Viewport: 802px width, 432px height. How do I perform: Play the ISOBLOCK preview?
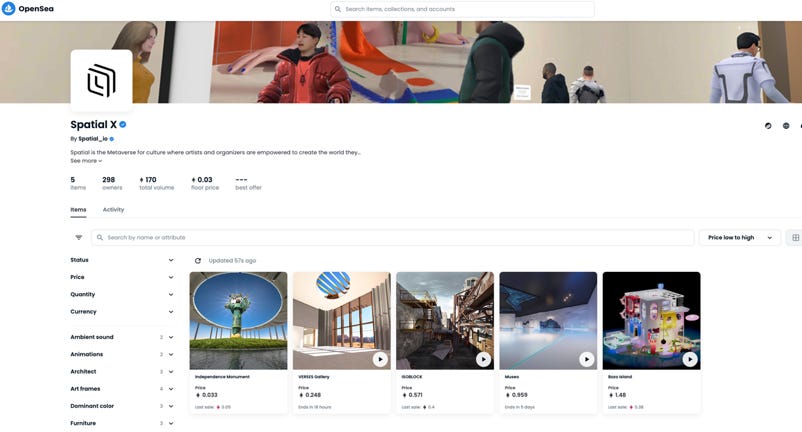(483, 359)
